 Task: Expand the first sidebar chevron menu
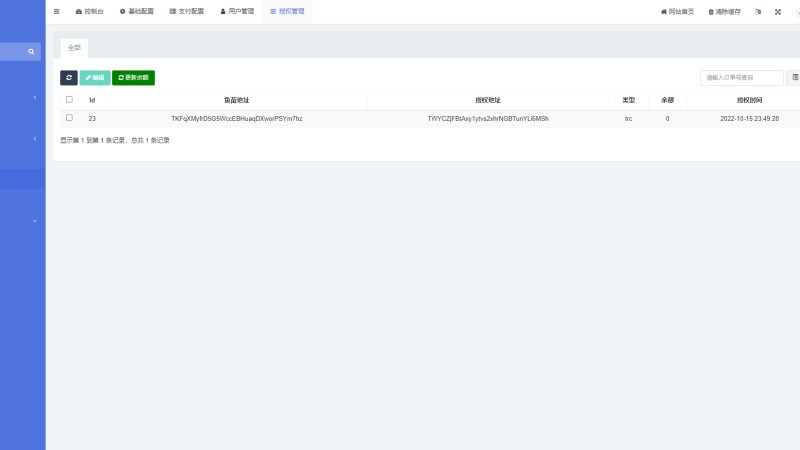pos(35,97)
